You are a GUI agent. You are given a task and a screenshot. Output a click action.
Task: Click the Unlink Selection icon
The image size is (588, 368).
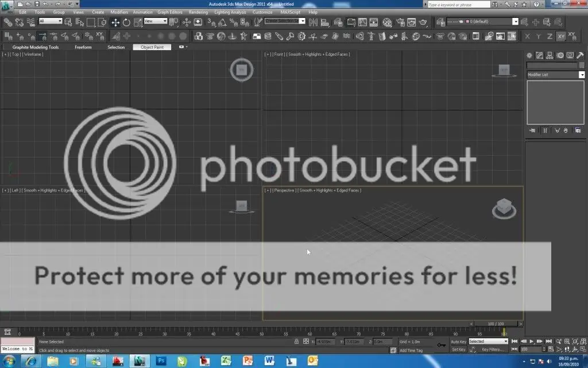click(19, 22)
